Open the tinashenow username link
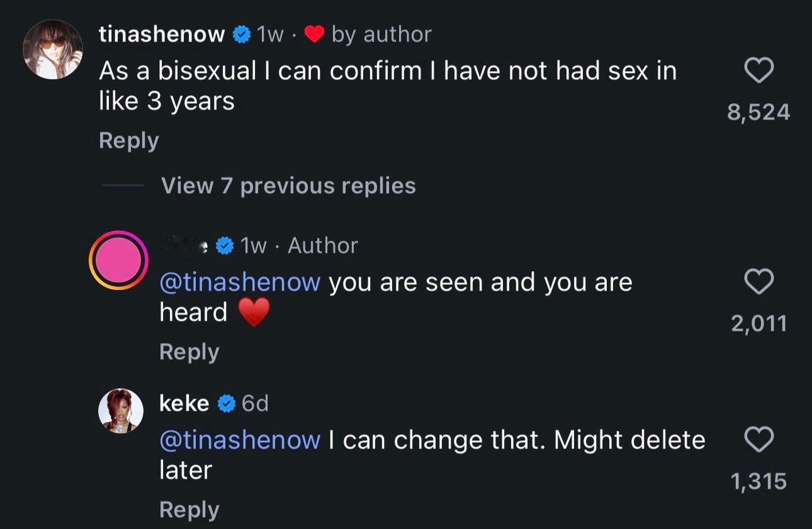The width and height of the screenshot is (812, 529). (162, 35)
